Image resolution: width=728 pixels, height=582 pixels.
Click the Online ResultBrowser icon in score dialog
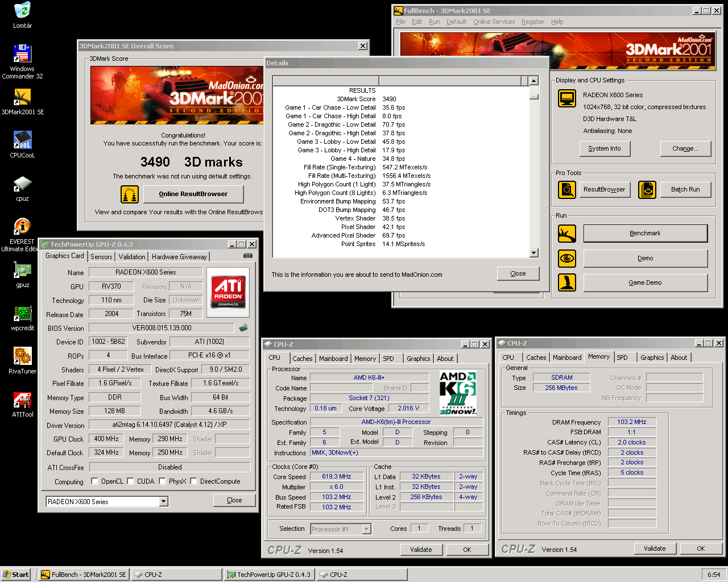(130, 194)
